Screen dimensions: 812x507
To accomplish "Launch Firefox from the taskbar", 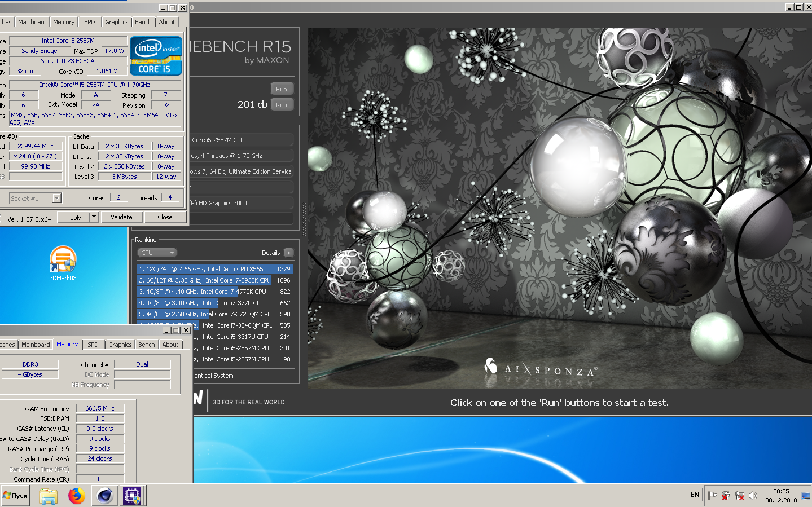I will [x=76, y=496].
